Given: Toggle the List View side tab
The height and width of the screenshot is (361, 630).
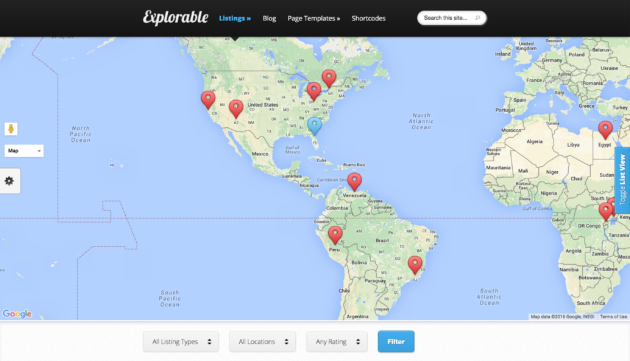Looking at the screenshot, I should (622, 180).
